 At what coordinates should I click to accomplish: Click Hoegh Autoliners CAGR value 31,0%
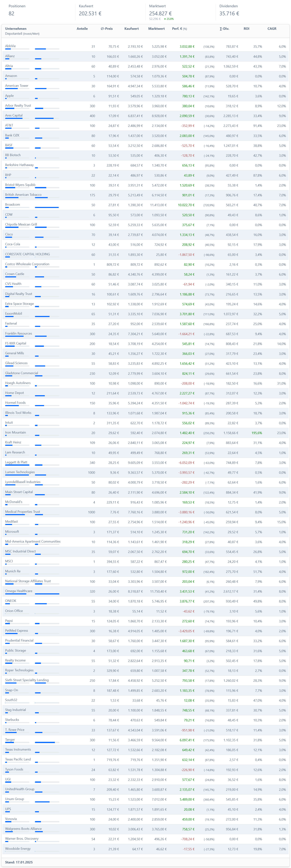(281, 384)
